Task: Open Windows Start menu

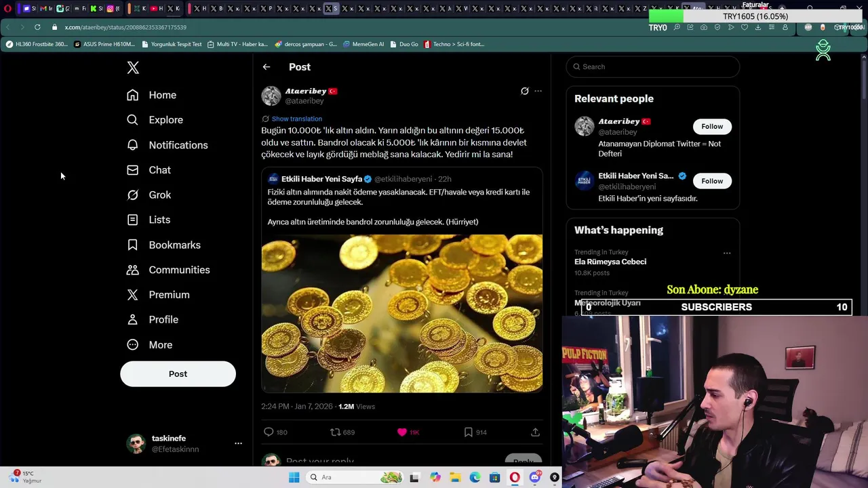Action: coord(294,477)
